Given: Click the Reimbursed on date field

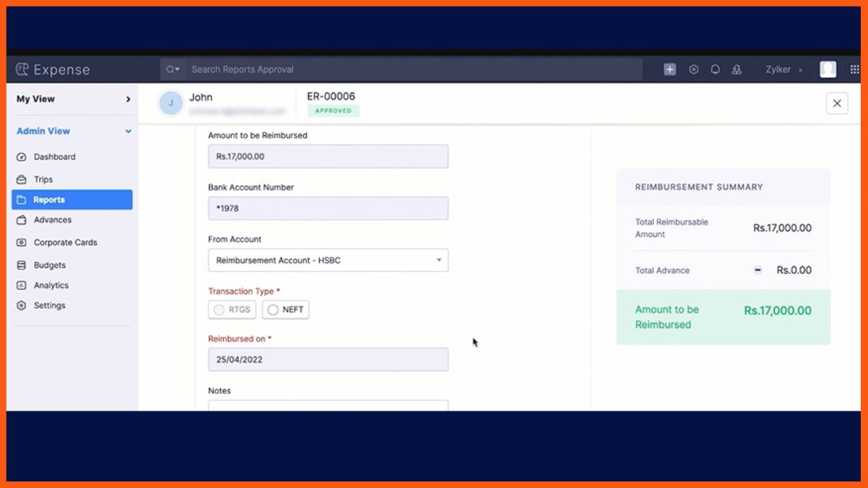Looking at the screenshot, I should tap(328, 359).
